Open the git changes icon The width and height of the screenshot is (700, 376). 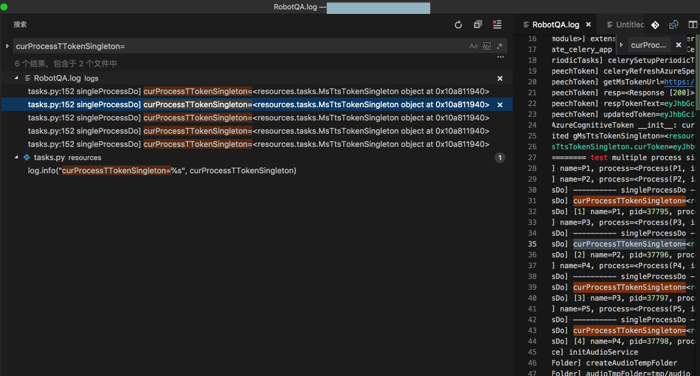click(655, 25)
